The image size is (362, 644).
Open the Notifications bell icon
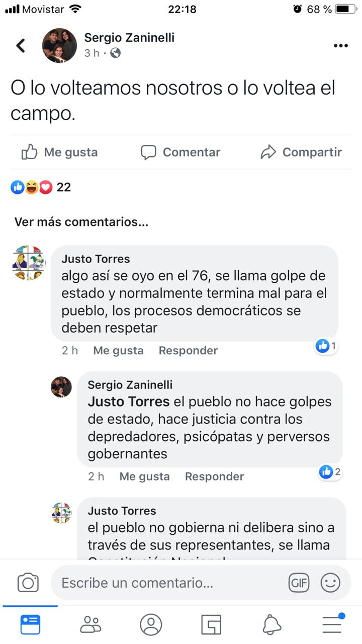tap(271, 624)
